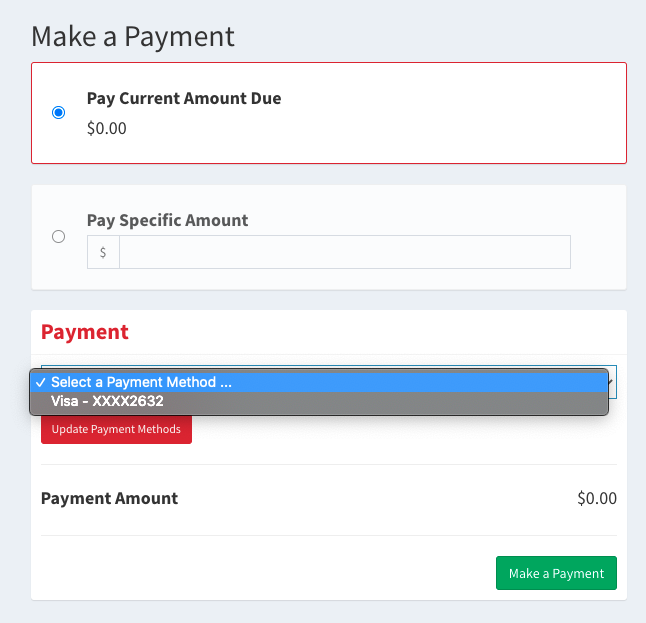The width and height of the screenshot is (646, 623).
Task: Click the "Make a Payment" page title
Action: 133,37
